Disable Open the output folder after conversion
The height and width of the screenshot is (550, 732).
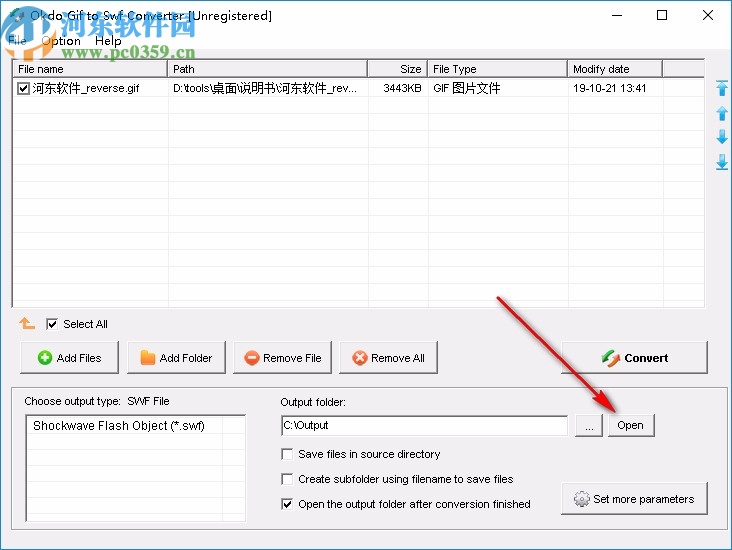coord(287,504)
